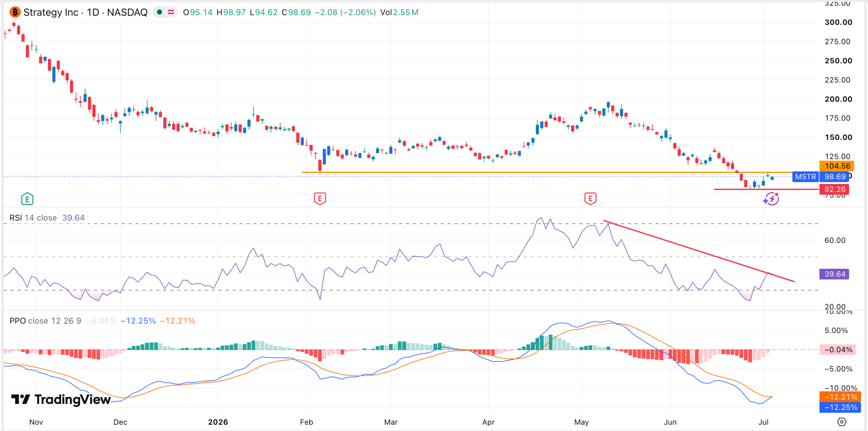Click the 300.00 price axis label
Image resolution: width=868 pixels, height=431 pixels.
(838, 22)
